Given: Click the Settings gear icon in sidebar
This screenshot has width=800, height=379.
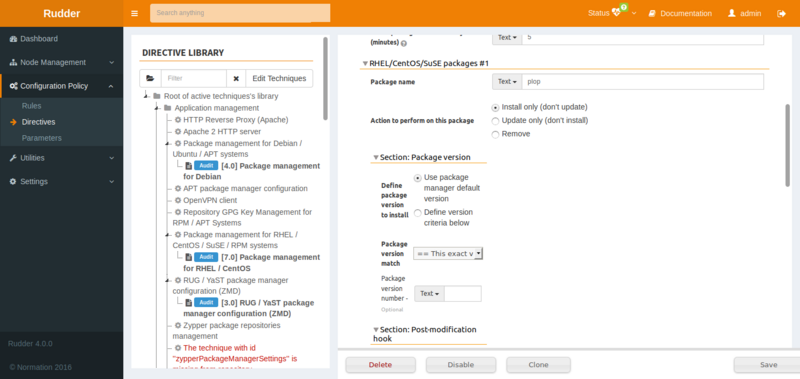Looking at the screenshot, I should (x=13, y=182).
